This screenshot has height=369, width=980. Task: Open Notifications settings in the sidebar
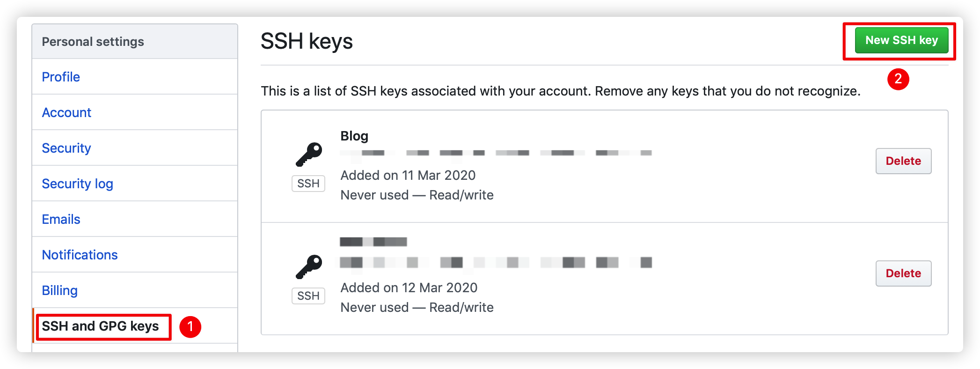(80, 255)
